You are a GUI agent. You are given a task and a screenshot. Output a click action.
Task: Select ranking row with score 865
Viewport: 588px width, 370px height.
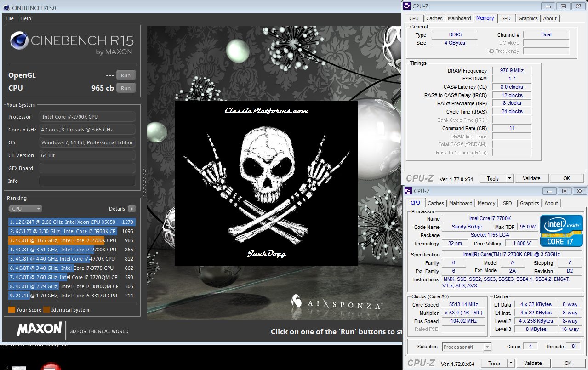[72, 250]
